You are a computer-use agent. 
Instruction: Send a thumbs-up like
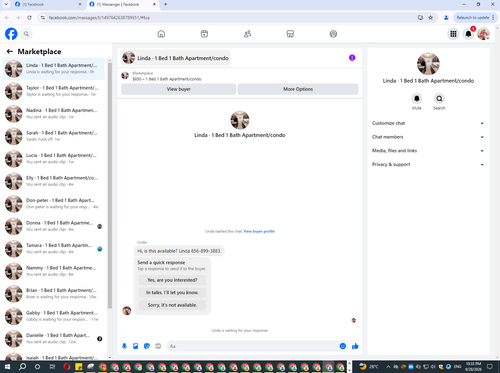(x=355, y=346)
